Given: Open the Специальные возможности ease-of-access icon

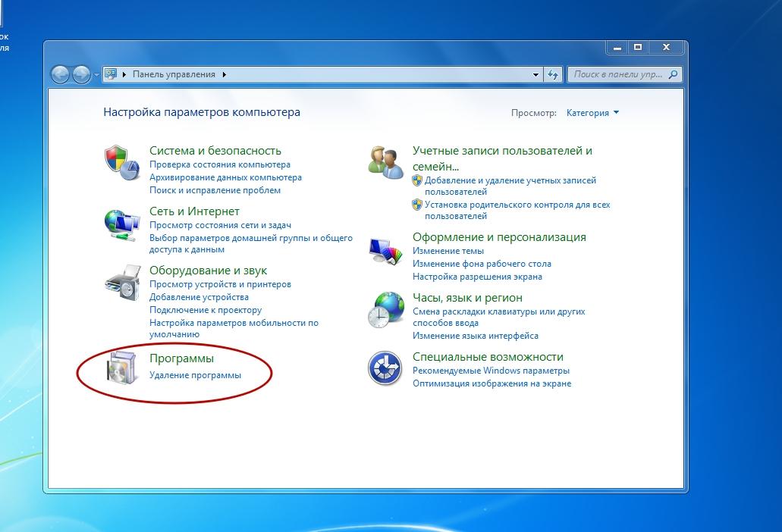Looking at the screenshot, I should point(385,368).
